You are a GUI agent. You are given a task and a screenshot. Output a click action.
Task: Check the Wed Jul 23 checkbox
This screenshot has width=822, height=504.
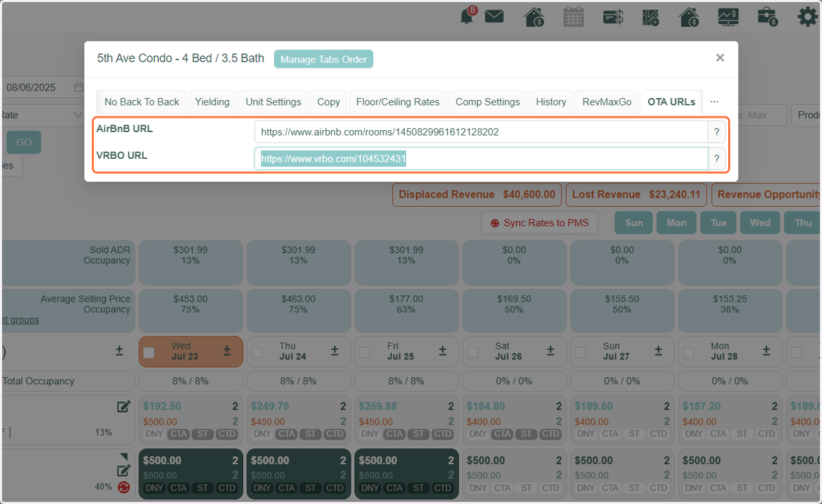pos(149,353)
